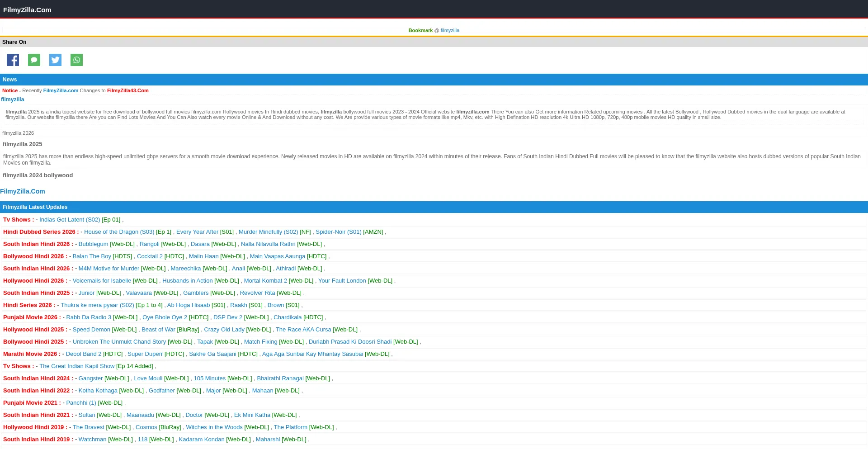The width and height of the screenshot is (868, 449).
Task: Open the Match Fixing link
Action: [x=261, y=342]
